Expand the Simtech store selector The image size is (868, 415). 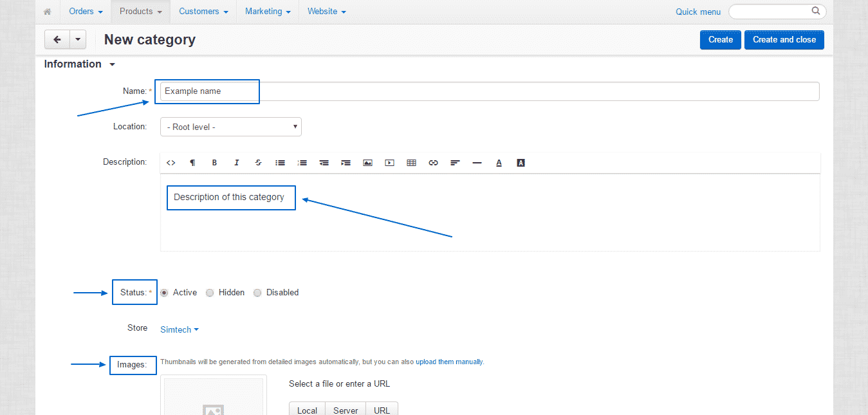click(x=180, y=329)
